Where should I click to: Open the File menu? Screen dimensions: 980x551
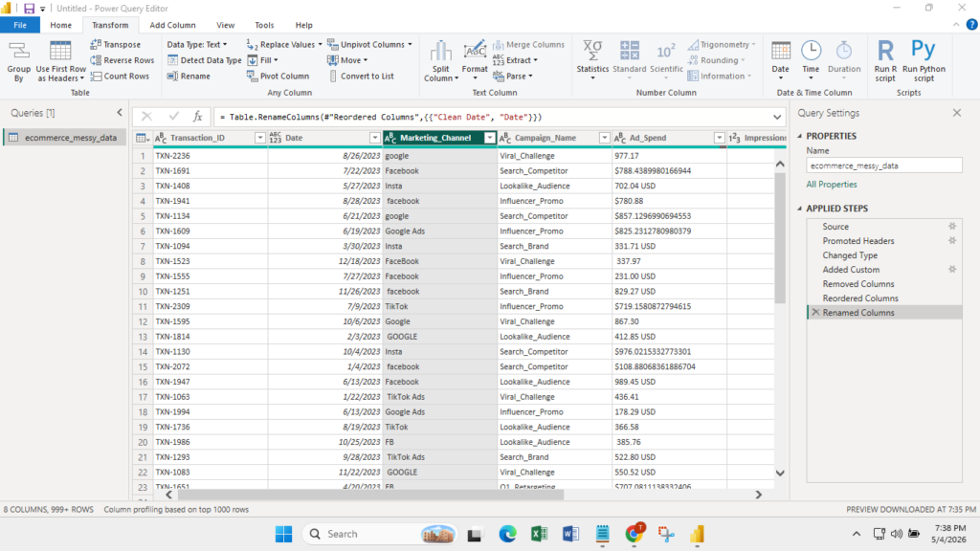(x=20, y=25)
